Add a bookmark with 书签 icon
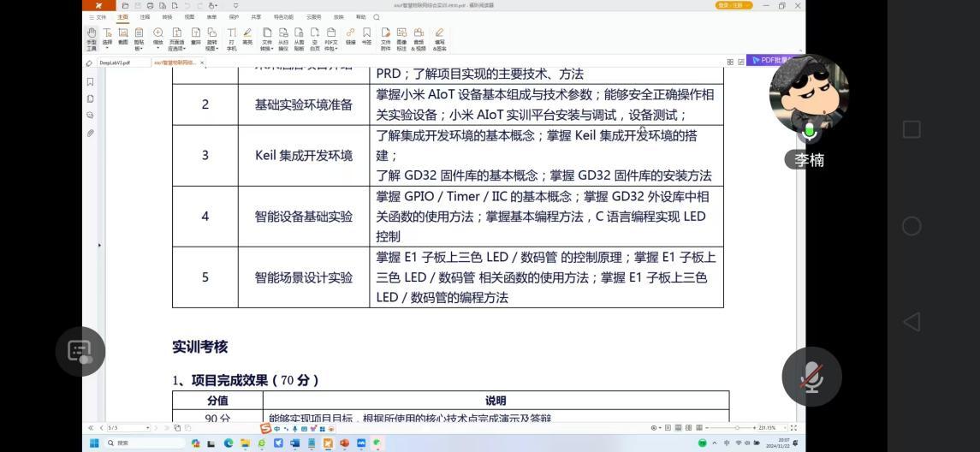 tap(366, 37)
